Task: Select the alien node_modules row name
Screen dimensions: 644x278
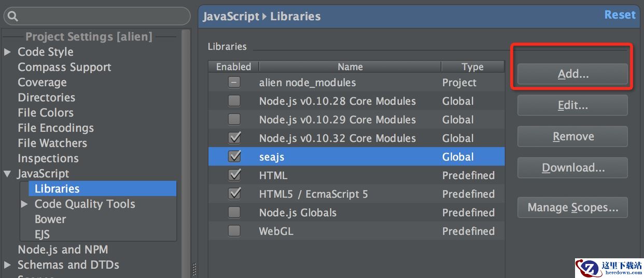Action: (x=307, y=82)
